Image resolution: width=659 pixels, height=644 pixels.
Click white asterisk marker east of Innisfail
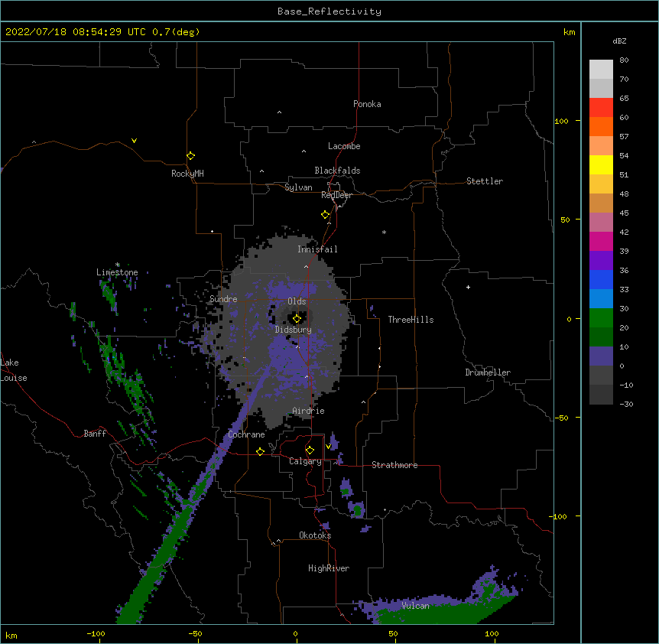pos(384,232)
